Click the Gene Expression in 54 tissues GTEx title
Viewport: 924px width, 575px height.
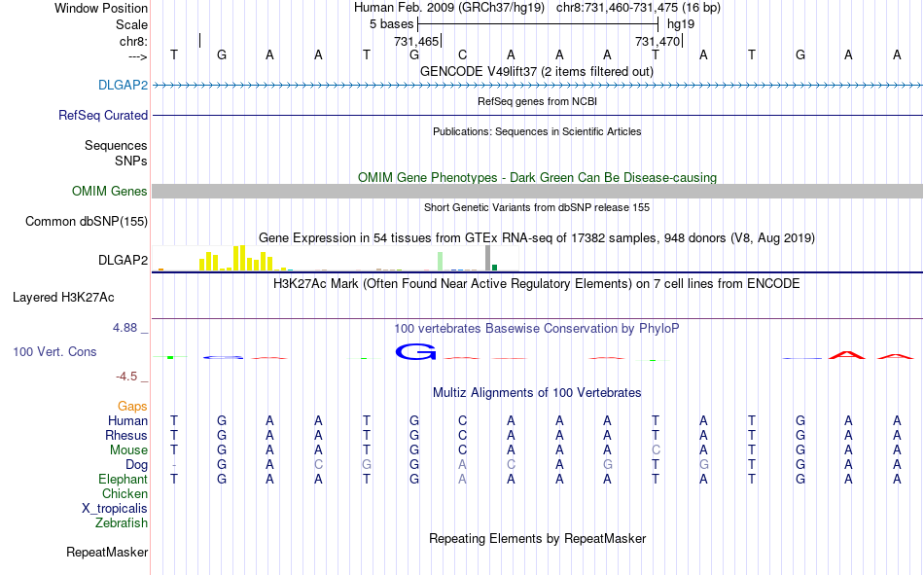(536, 237)
